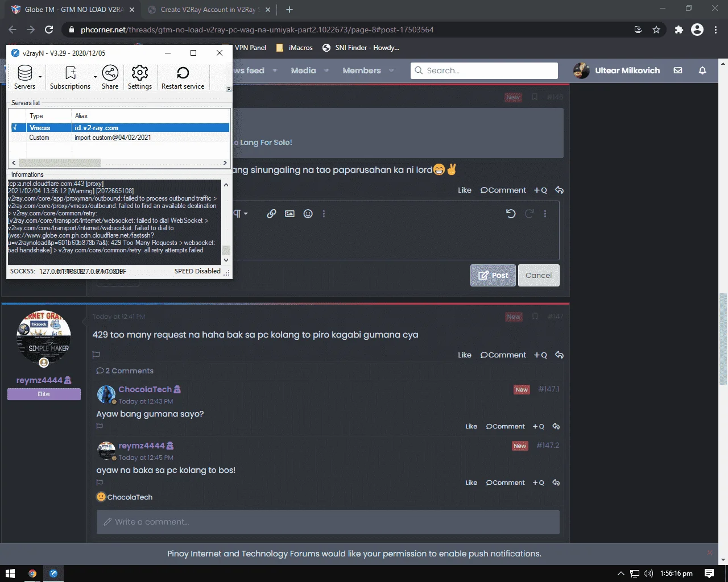This screenshot has height=582, width=728.
Task: Select the Custom import custom@04/02/2021 row
Action: click(119, 138)
